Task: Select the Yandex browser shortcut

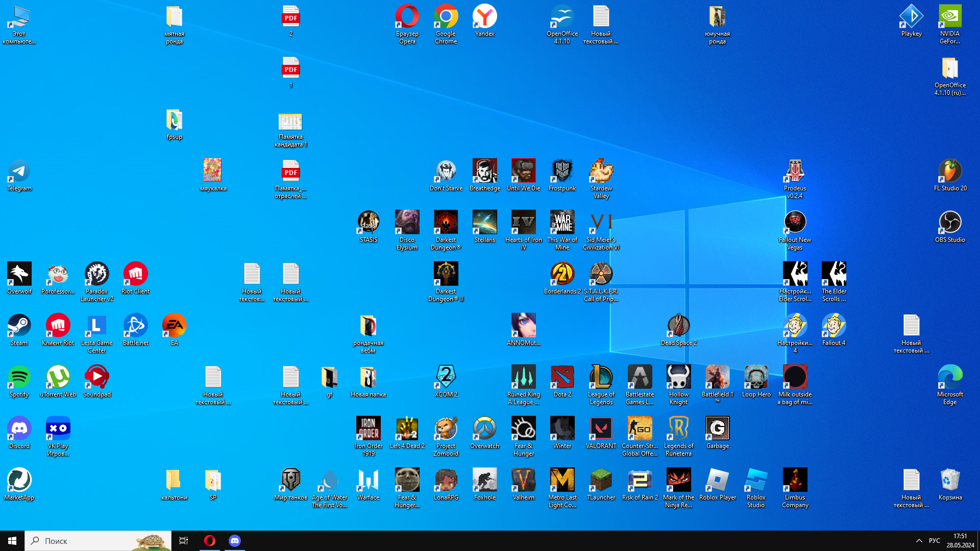Action: (484, 20)
